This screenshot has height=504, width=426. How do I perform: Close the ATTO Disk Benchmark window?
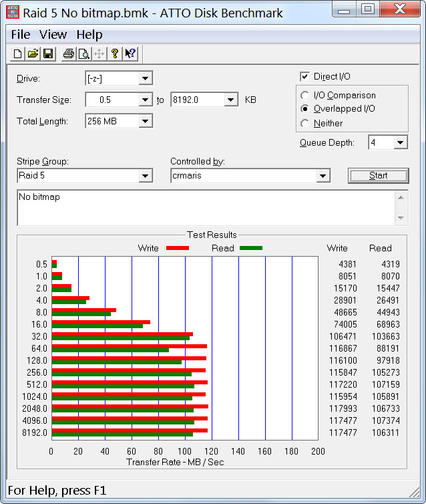(x=400, y=9)
